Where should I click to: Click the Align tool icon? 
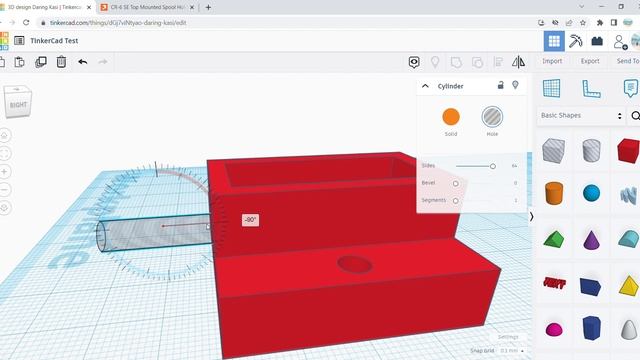[498, 62]
